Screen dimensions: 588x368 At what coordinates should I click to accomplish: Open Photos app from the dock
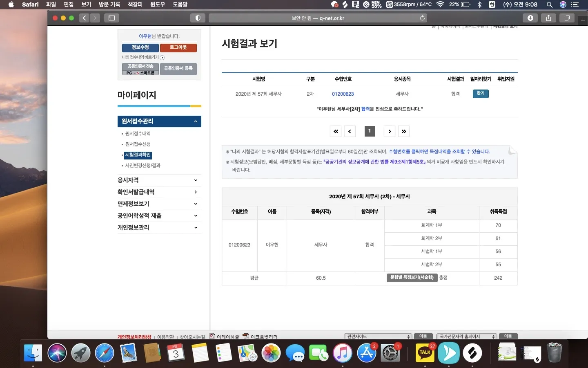pos(271,353)
